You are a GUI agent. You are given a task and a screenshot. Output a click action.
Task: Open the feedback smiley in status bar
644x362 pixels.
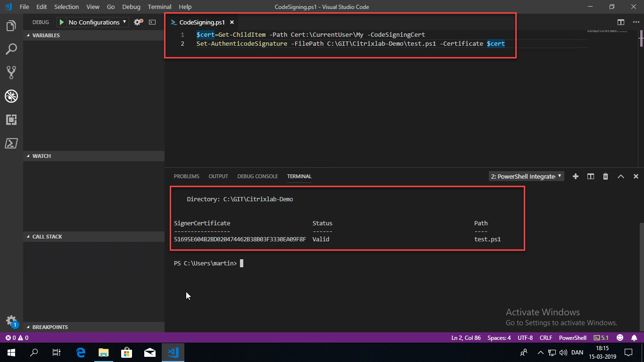click(619, 337)
